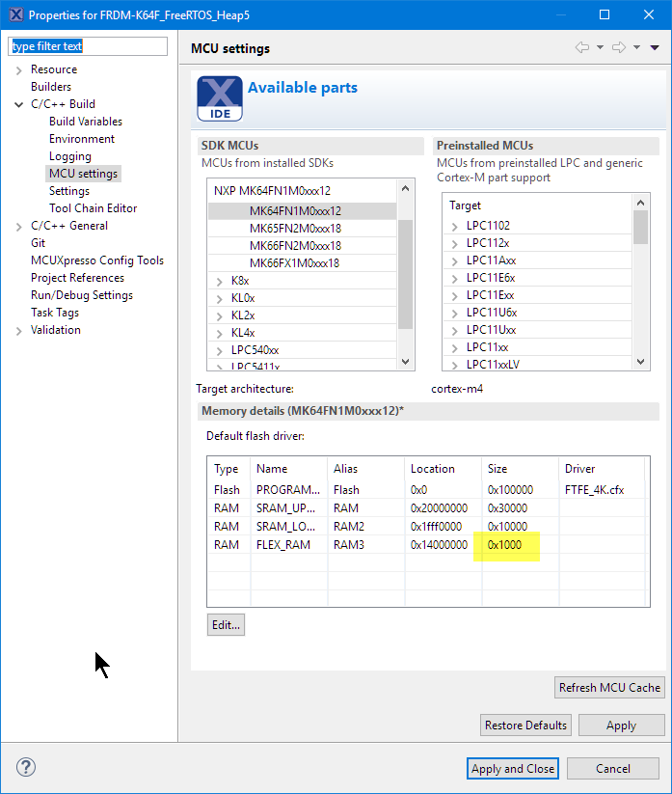672x794 pixels.
Task: Click the help question mark icon
Action: (x=26, y=767)
